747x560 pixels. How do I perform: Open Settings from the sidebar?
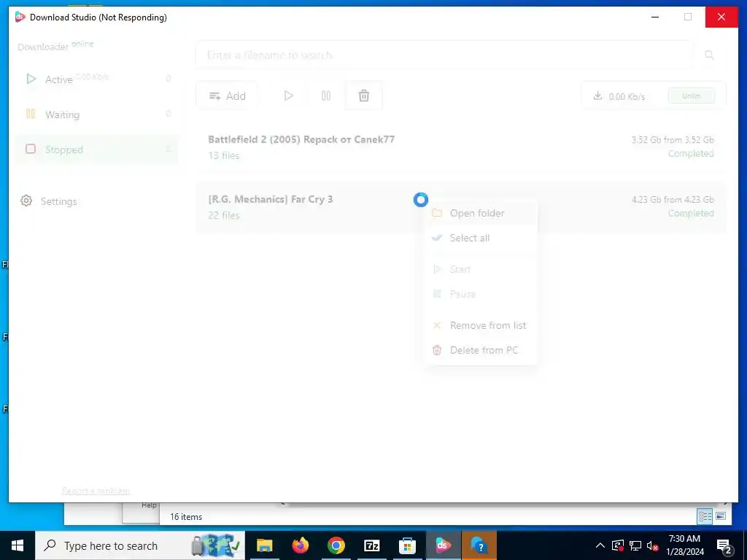[x=49, y=201]
